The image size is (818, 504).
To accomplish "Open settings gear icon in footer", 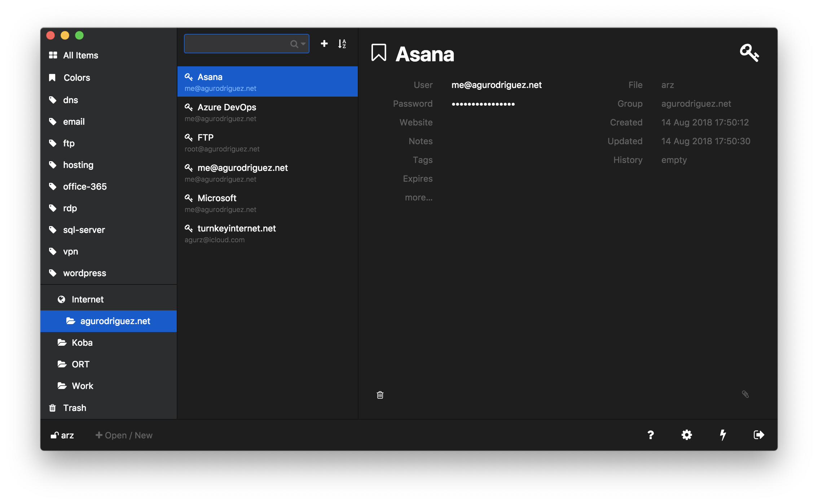I will tap(686, 435).
